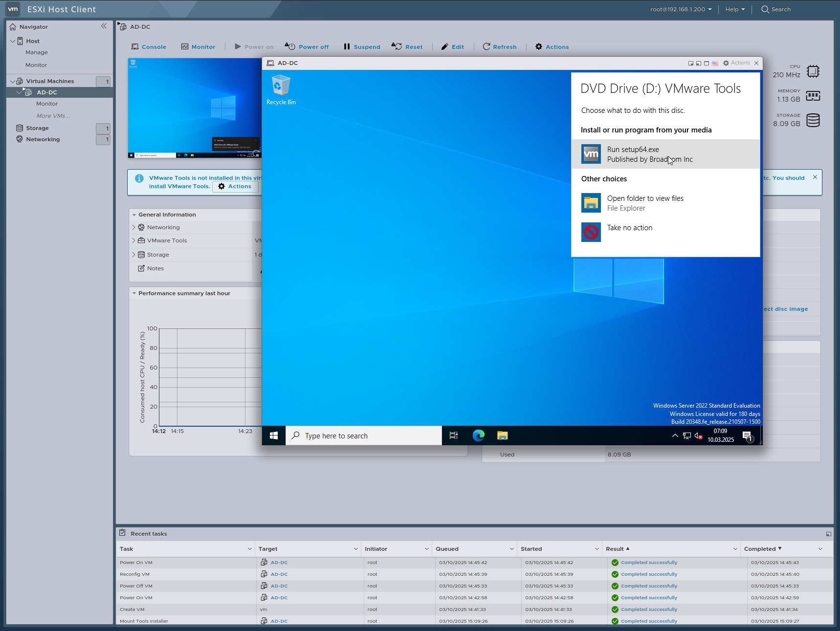
Task: Power off the AD-DC virtual machine
Action: pos(307,46)
